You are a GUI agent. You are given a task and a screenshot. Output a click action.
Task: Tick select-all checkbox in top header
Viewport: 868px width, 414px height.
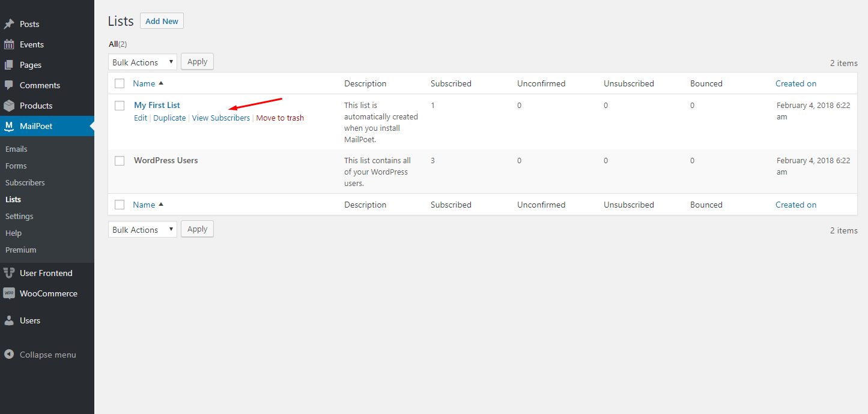click(120, 83)
